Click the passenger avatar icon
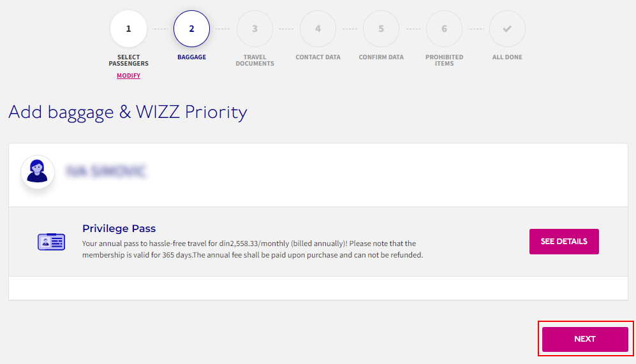 [38, 171]
